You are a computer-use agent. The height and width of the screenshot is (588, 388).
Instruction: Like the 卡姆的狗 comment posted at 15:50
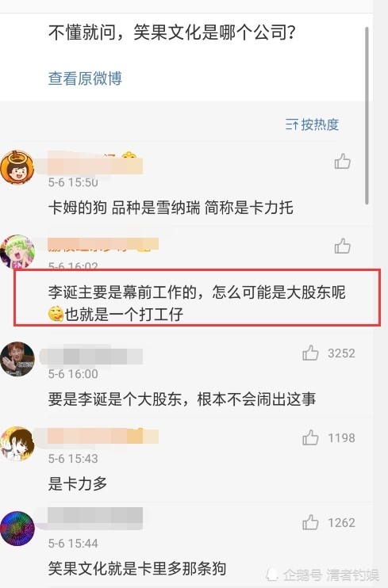[x=342, y=161]
